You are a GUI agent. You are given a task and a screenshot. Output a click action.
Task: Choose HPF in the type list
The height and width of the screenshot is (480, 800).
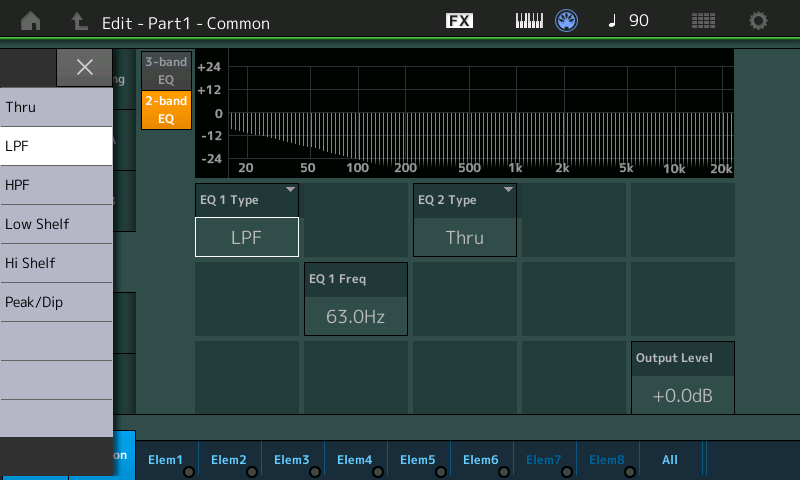pyautogui.click(x=56, y=185)
